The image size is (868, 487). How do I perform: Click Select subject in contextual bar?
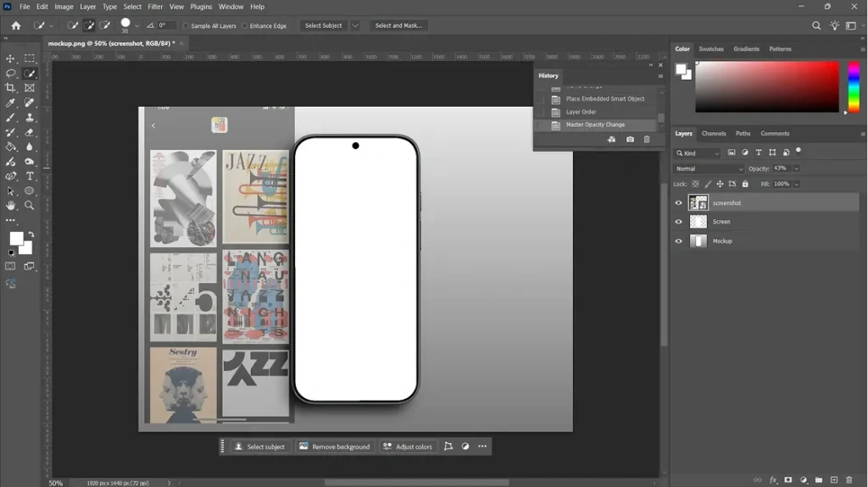click(259, 446)
